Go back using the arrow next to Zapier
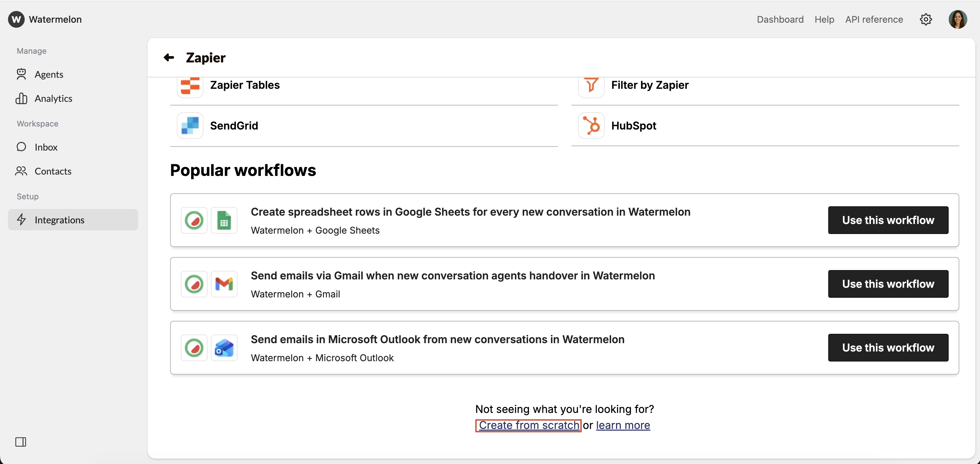 [x=168, y=57]
